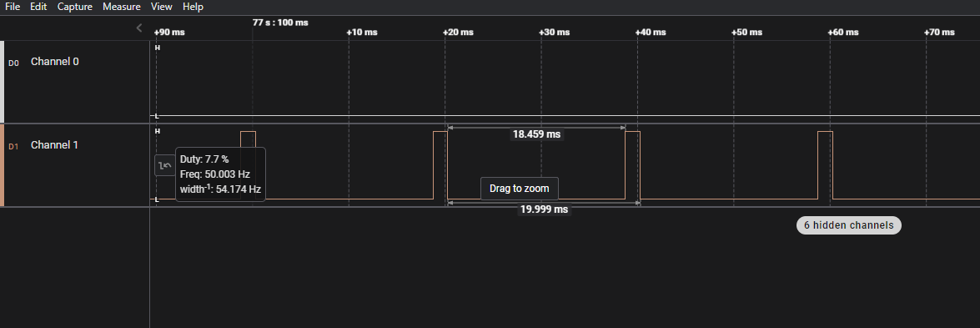
Task: Click the width 54.174 Hz readout
Action: click(x=220, y=189)
